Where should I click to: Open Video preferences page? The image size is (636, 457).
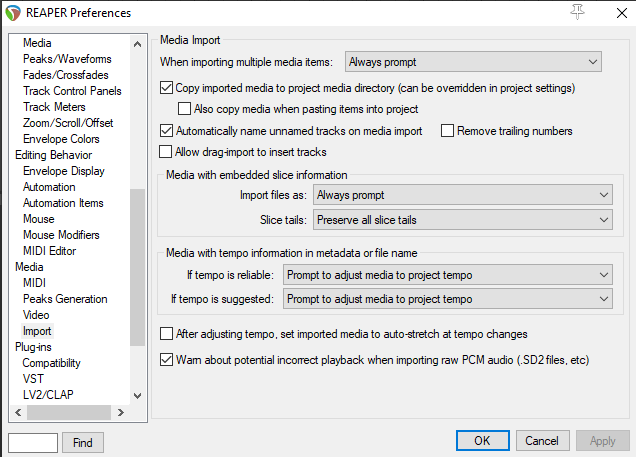36,315
